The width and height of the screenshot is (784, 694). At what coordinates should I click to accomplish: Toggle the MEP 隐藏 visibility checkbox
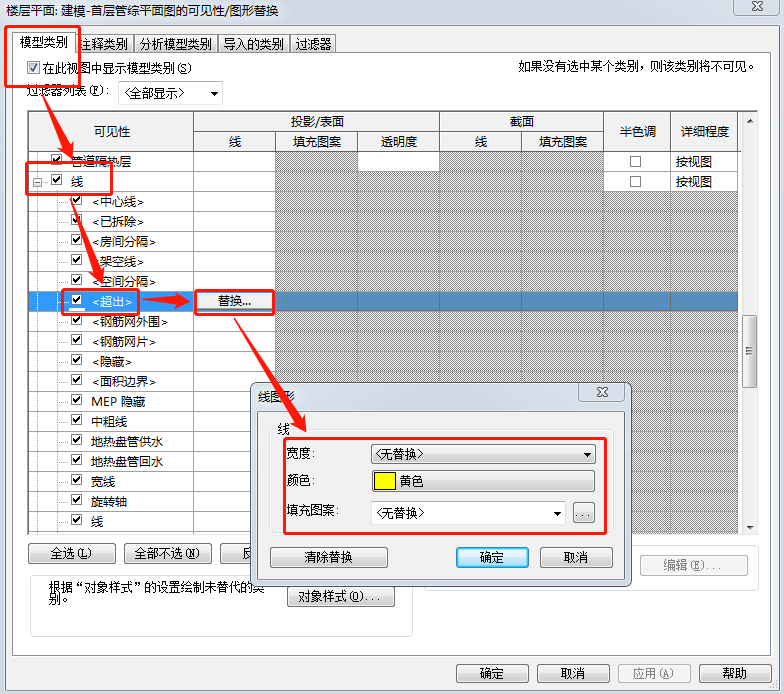click(76, 401)
